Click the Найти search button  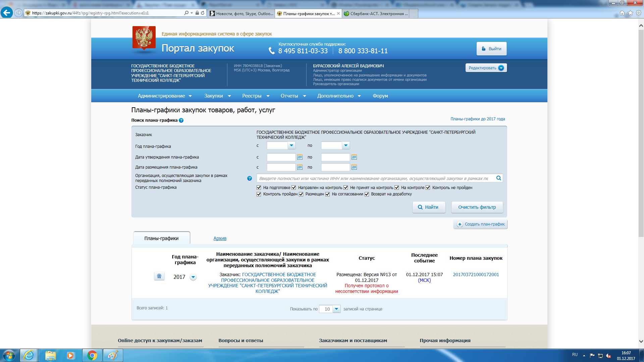click(x=429, y=207)
